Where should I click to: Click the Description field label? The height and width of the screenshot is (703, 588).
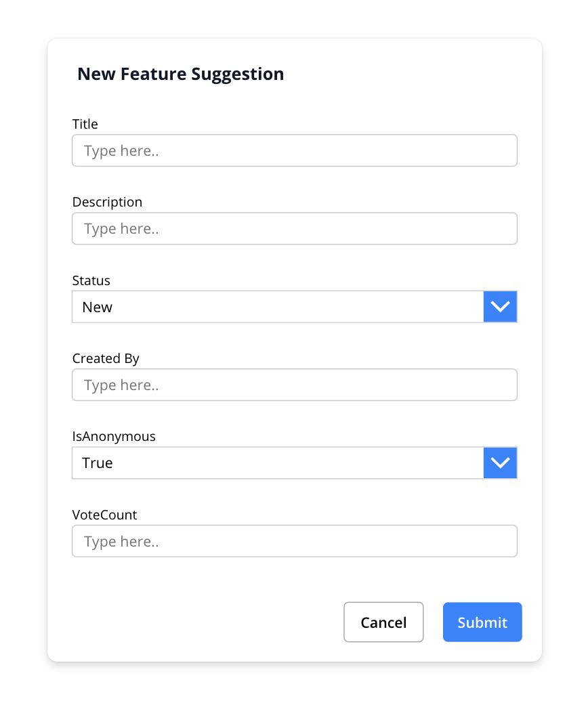click(x=107, y=202)
